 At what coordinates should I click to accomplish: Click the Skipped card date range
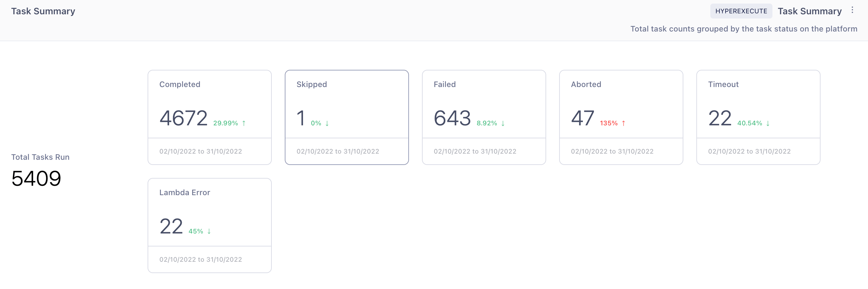pos(338,151)
